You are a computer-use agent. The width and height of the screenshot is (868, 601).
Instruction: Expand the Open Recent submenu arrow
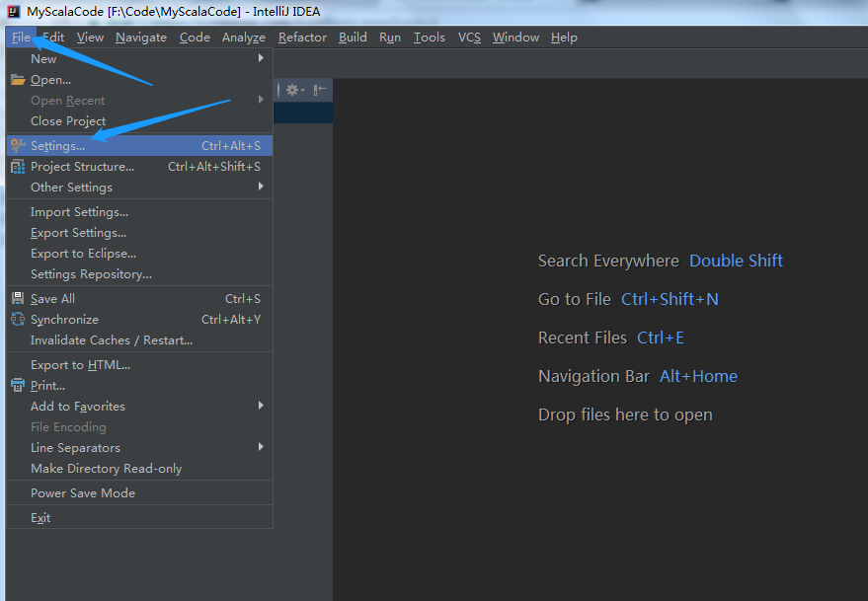[x=261, y=100]
